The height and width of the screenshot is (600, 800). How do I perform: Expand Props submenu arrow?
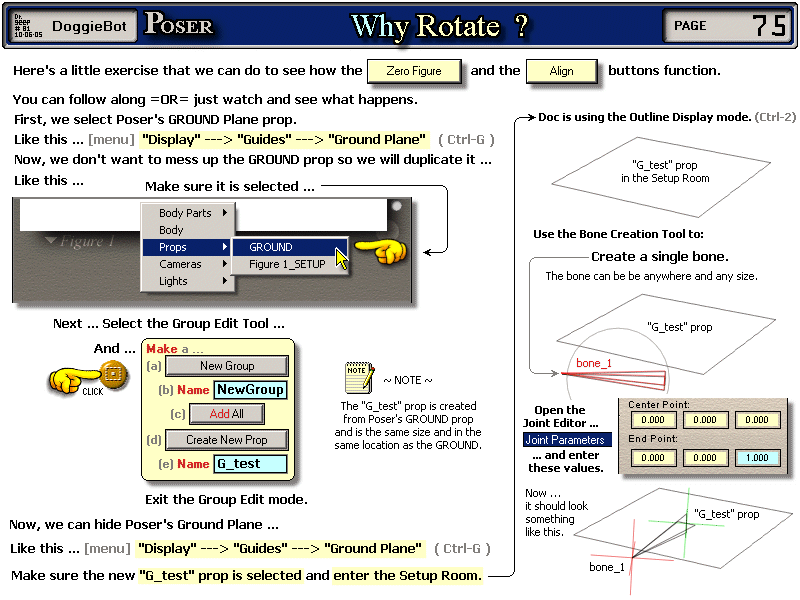point(224,247)
